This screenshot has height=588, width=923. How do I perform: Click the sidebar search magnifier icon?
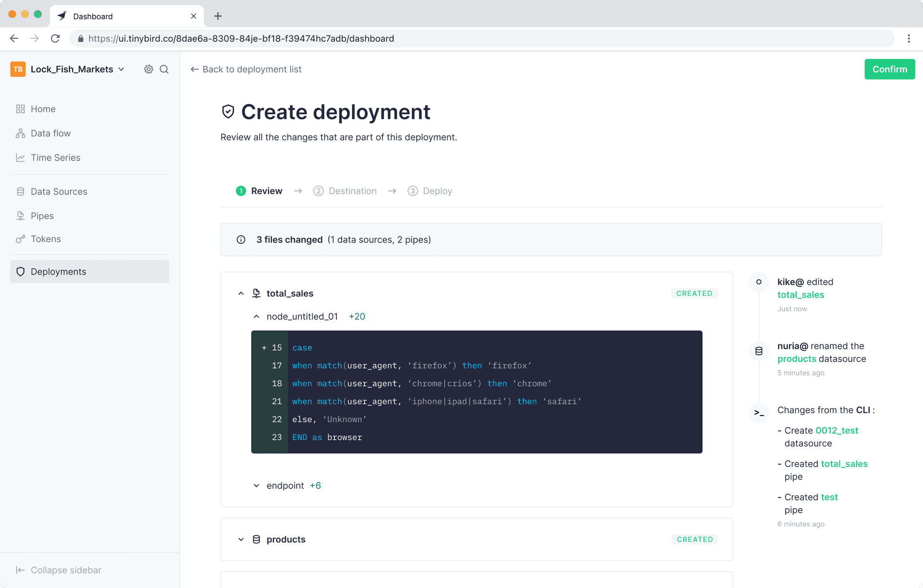point(164,69)
